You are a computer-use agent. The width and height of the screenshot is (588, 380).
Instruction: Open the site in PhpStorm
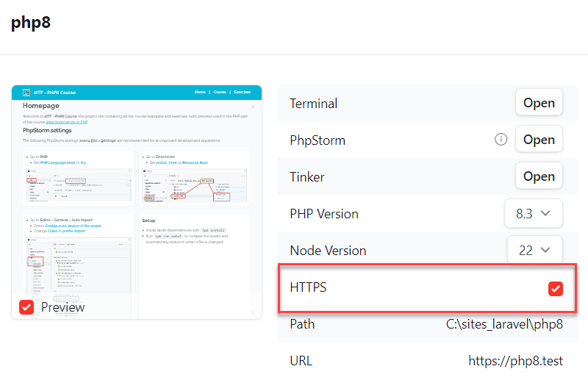point(539,139)
